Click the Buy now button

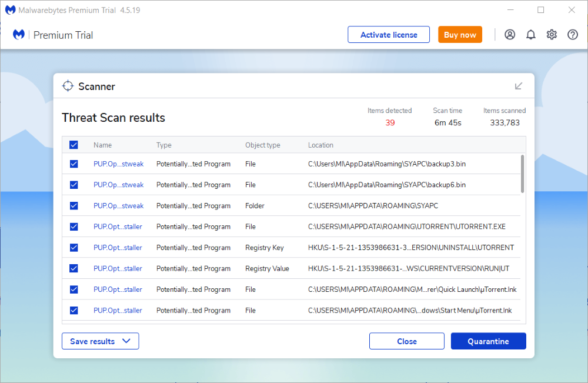[x=460, y=35]
